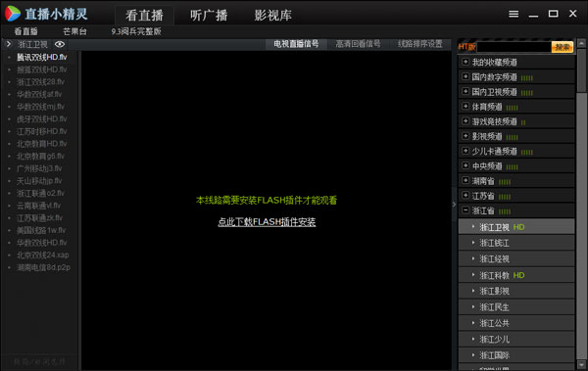Select the 浙江民生 channel
The width and height of the screenshot is (588, 371).
click(516, 307)
